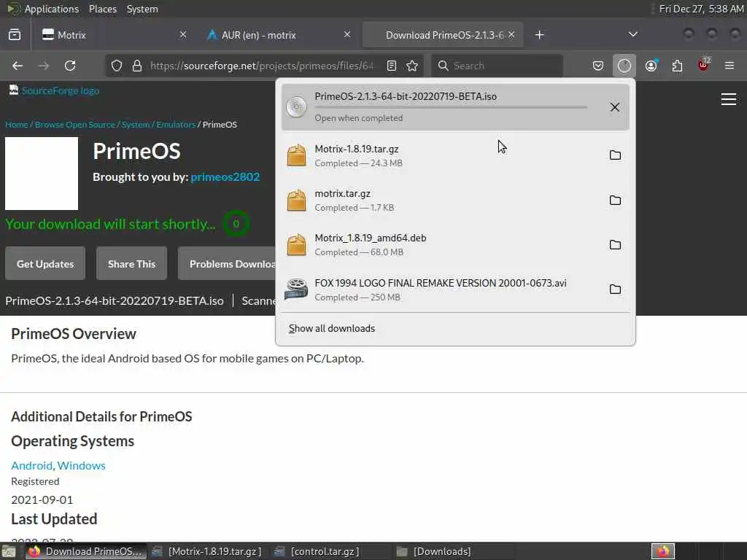Open the Firefox account icon
Screen dimensions: 747x560
point(651,66)
